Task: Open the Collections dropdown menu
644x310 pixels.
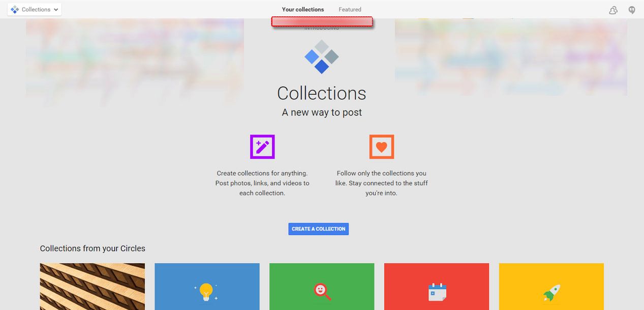Action: click(34, 9)
